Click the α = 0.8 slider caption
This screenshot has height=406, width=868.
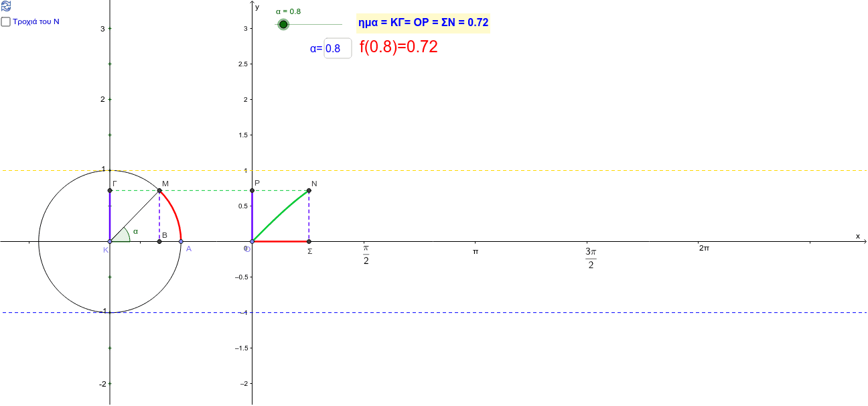pyautogui.click(x=288, y=11)
